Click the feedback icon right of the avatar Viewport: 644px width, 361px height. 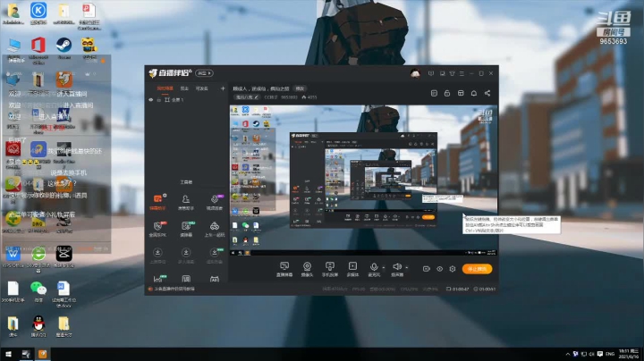(x=431, y=73)
